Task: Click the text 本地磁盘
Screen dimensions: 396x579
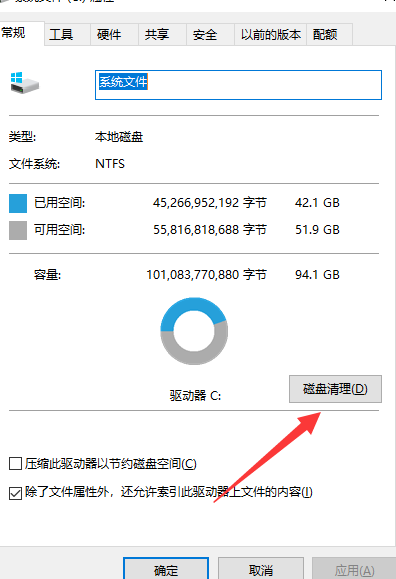Action: pyautogui.click(x=119, y=137)
